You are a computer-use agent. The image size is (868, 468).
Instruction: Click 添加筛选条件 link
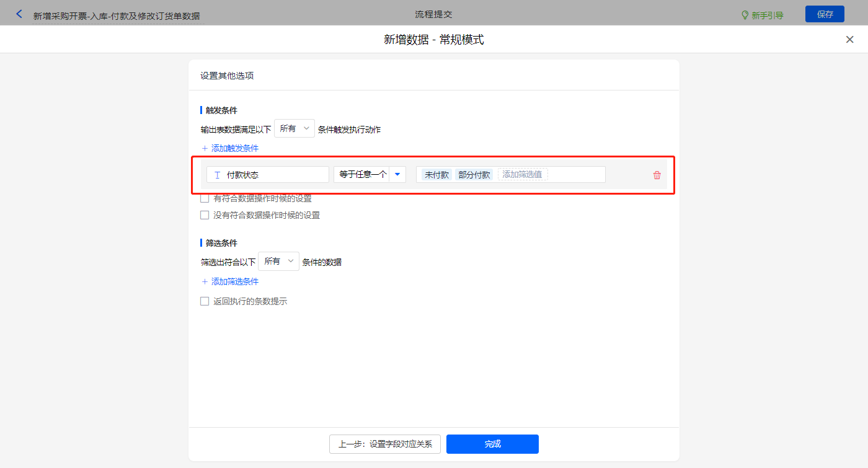pyautogui.click(x=230, y=281)
